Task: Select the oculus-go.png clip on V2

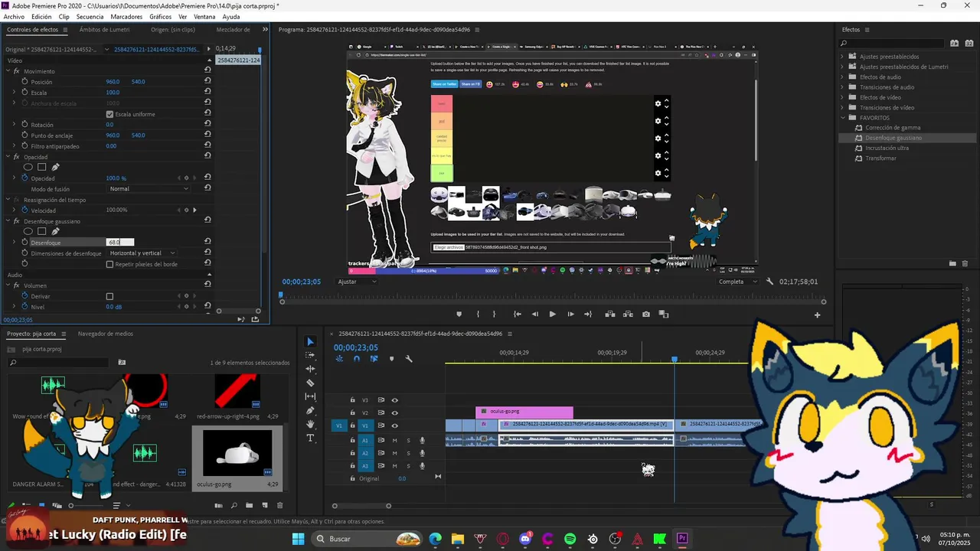Action: tap(524, 412)
